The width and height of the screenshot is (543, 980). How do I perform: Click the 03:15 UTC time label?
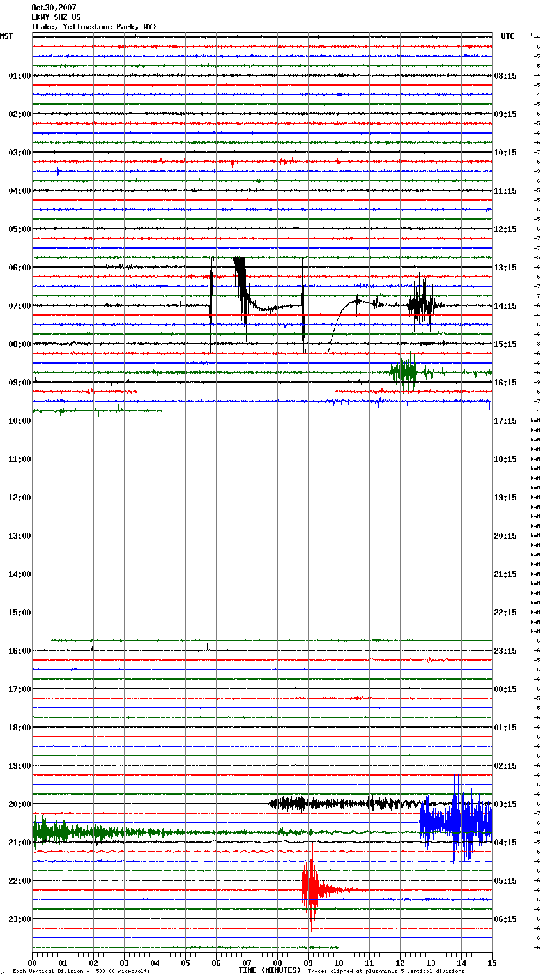coord(505,804)
